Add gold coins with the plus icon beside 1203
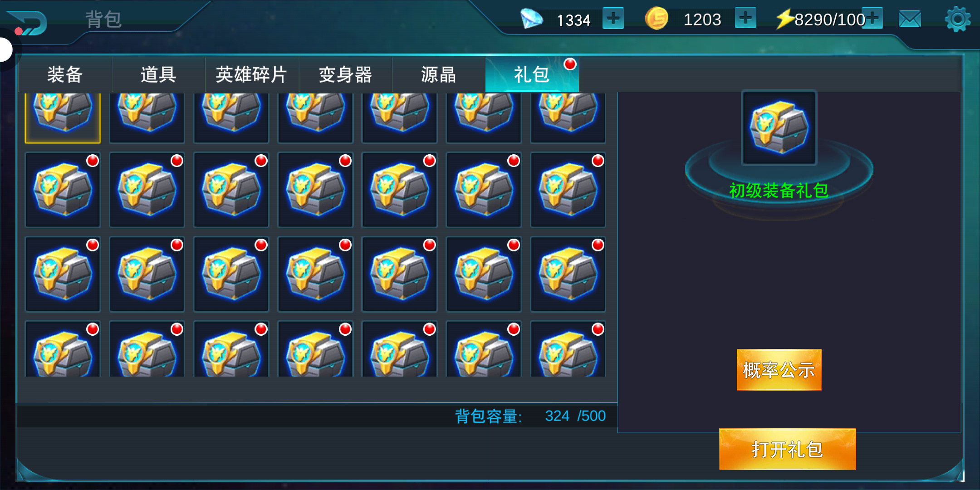 tap(745, 19)
